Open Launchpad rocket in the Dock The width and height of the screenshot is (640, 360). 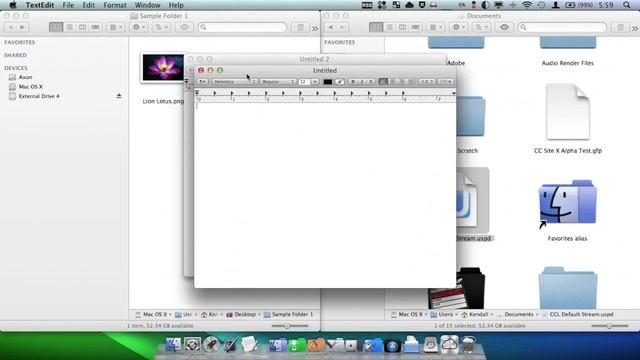tap(211, 344)
